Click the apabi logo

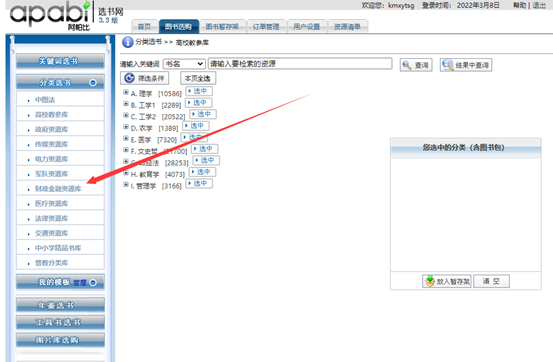coord(49,15)
